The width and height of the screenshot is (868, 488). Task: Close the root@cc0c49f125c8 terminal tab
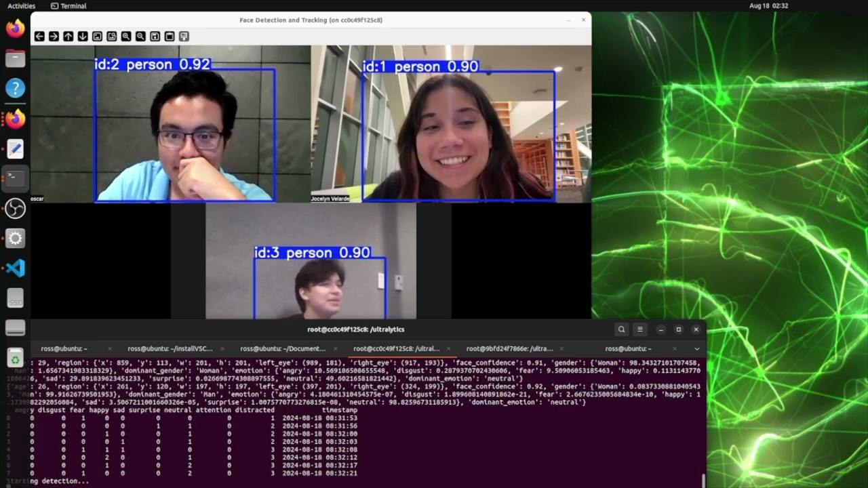448,348
